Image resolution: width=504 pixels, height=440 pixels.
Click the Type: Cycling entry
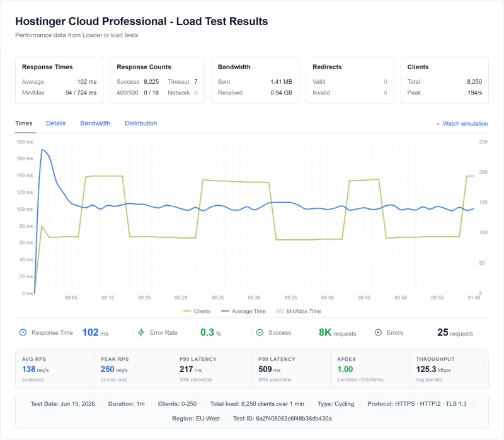click(336, 403)
